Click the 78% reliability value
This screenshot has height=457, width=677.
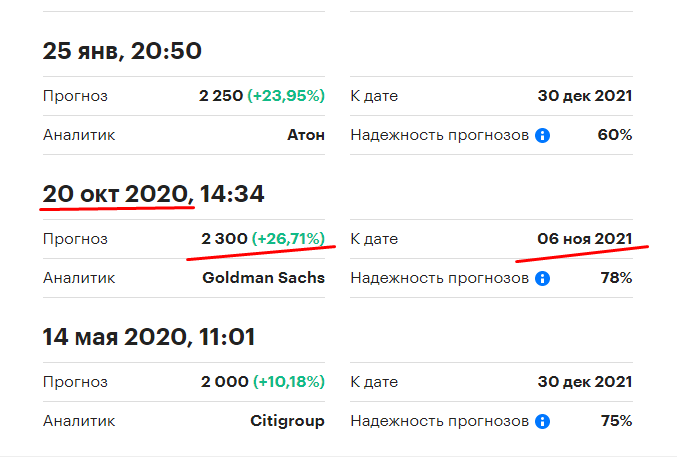click(x=615, y=278)
